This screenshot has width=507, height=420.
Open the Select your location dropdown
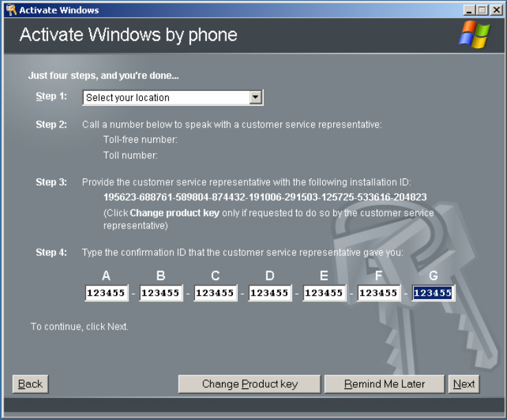click(x=173, y=97)
